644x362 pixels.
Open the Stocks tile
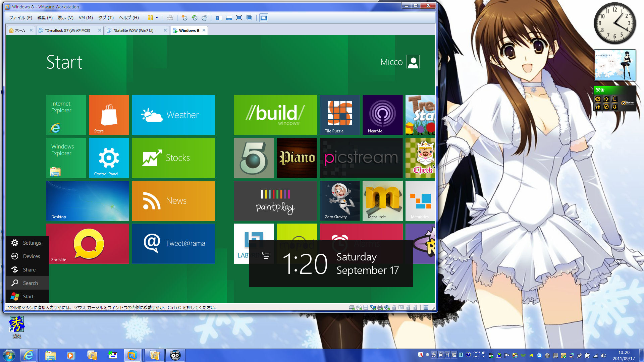(x=173, y=158)
